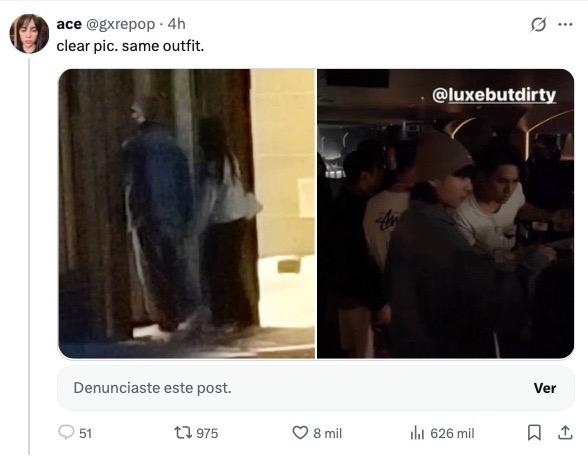Open ace's profile avatar
The image size is (588, 456).
[x=29, y=34]
